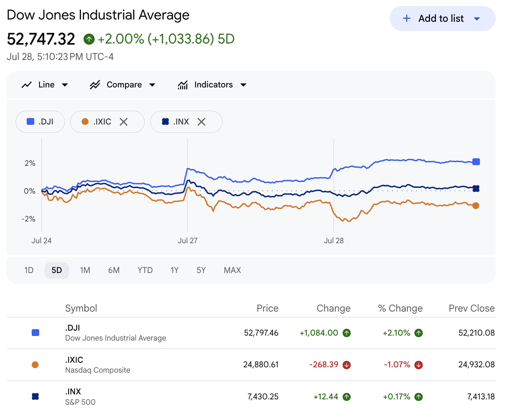Remove the .IXIC comparison with its X
The height and width of the screenshot is (420, 509).
[x=124, y=122]
